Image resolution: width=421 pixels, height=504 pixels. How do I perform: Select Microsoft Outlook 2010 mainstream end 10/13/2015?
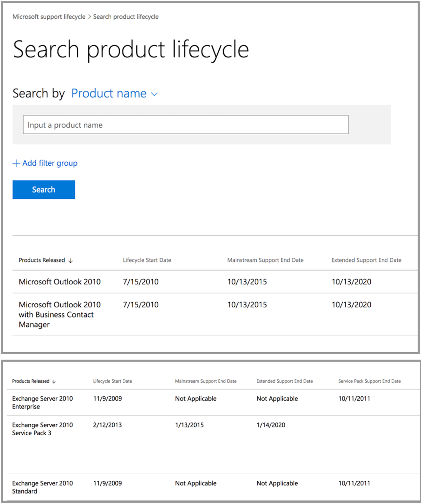[x=247, y=282]
